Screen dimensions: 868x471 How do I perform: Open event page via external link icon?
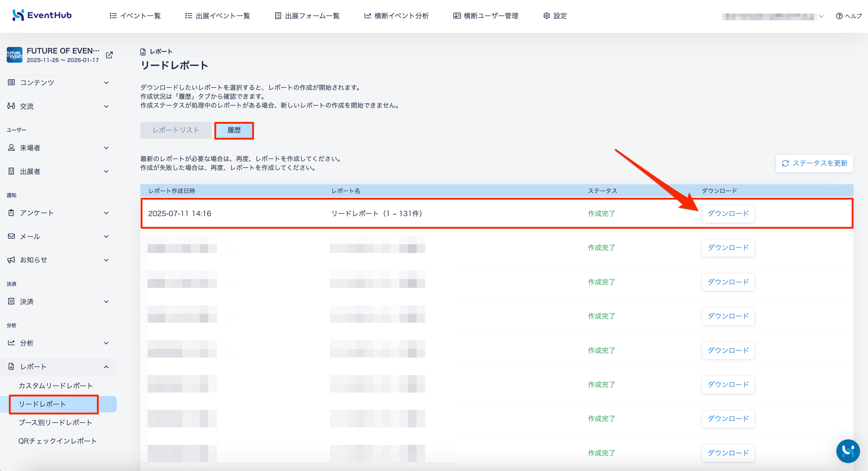pos(109,55)
